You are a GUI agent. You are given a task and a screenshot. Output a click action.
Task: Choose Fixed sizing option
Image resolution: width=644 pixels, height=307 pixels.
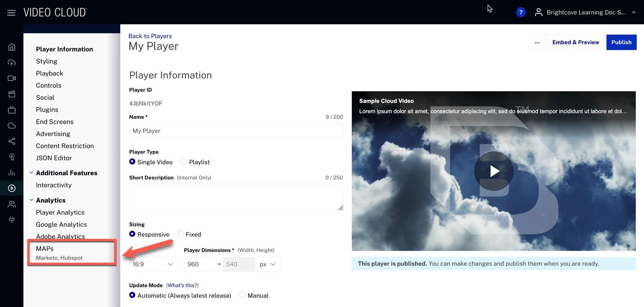click(180, 234)
